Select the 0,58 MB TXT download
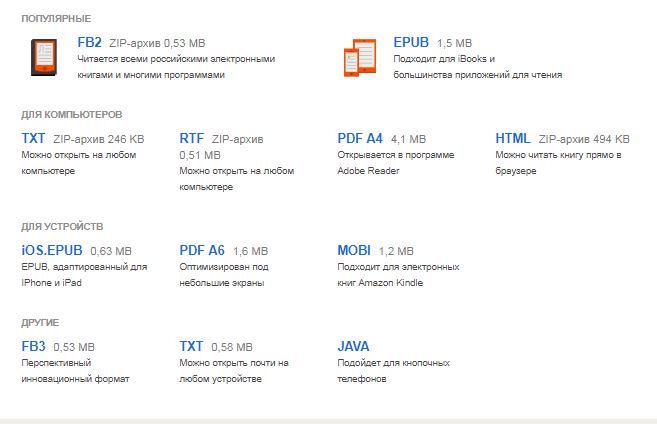Viewport: 657px width, 424px height. coord(191,346)
